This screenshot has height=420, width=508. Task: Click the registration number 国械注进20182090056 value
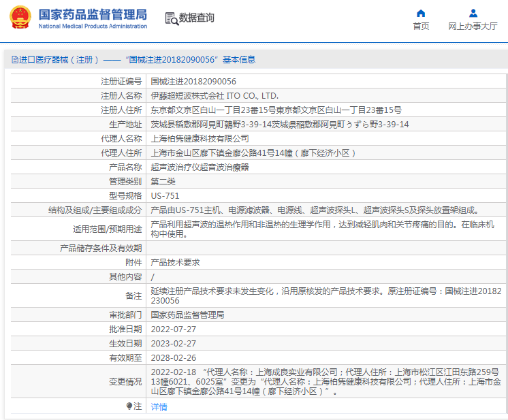tap(189, 82)
